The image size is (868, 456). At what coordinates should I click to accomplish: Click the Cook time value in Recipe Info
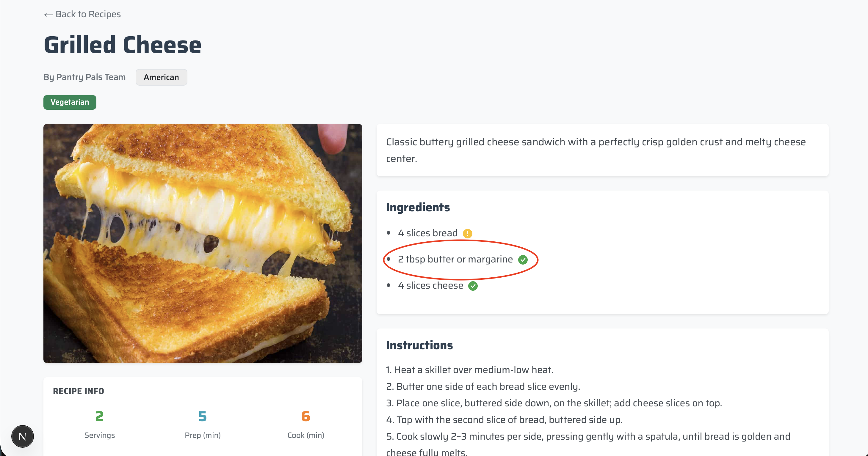305,416
